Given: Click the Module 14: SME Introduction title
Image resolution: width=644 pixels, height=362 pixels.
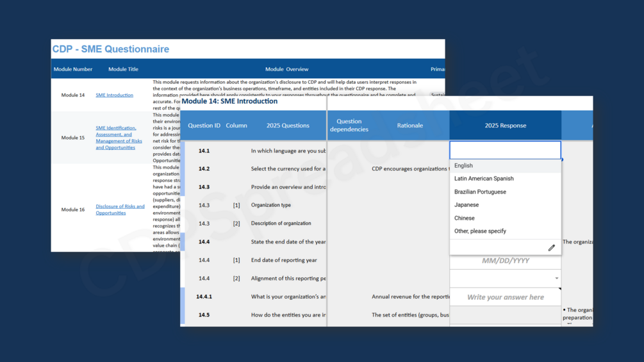Looking at the screenshot, I should [x=229, y=101].
